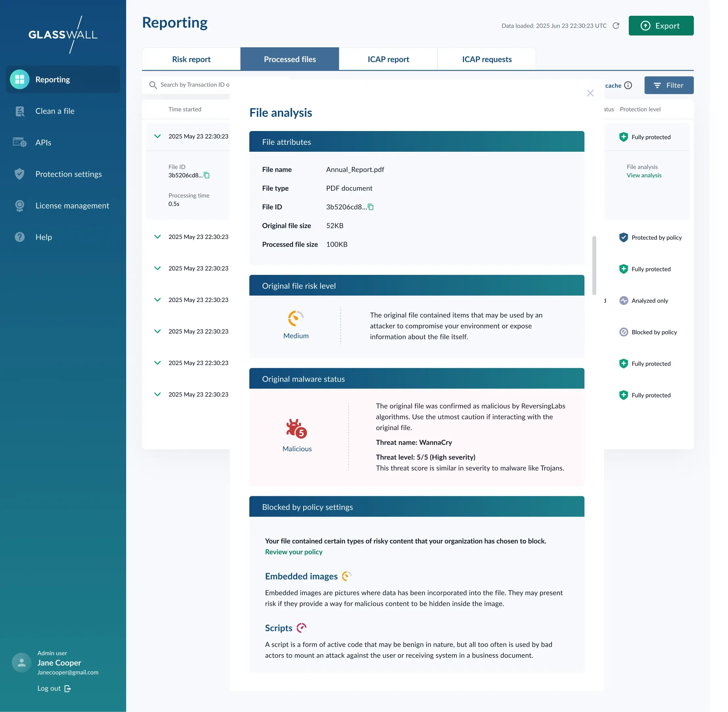Open the ICAP report tab
728x712 pixels.
click(x=387, y=59)
